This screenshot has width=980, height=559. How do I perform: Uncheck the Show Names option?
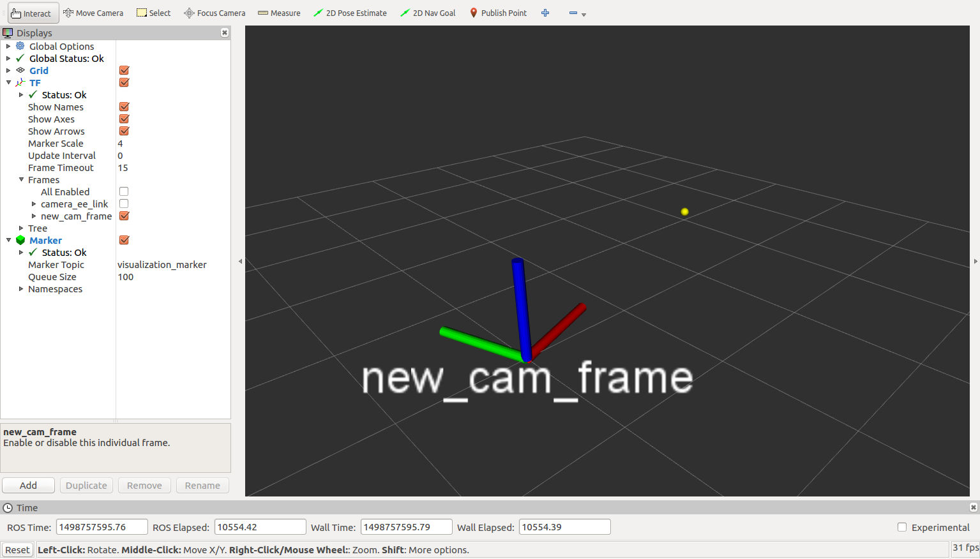point(124,107)
